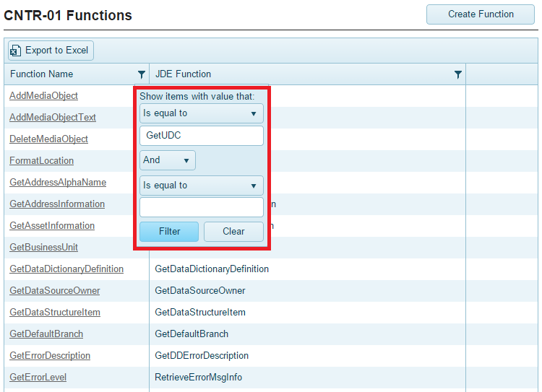
Task: Open the GetErrorLevel function link
Action: pos(38,378)
